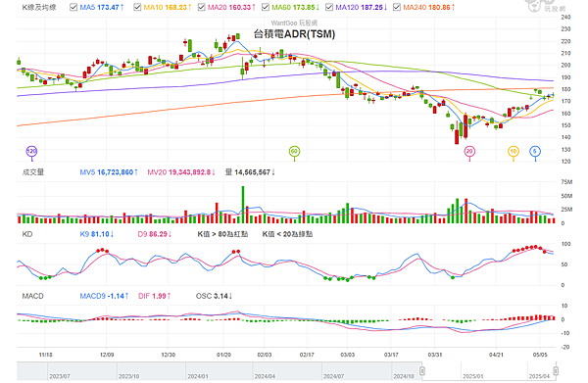Viewport: 588px width, 383px height.
Task: Disable the MA120 moving average checkbox
Action: (x=329, y=7)
